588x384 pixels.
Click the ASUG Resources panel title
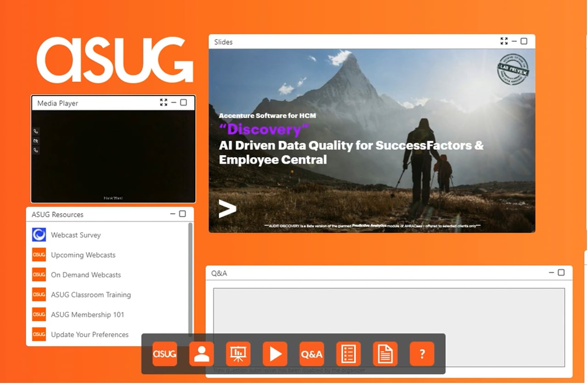pyautogui.click(x=57, y=214)
